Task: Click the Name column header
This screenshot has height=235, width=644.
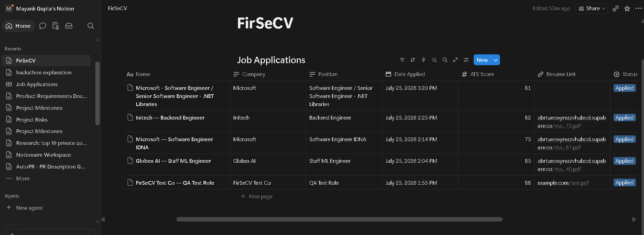Action: [x=176, y=74]
